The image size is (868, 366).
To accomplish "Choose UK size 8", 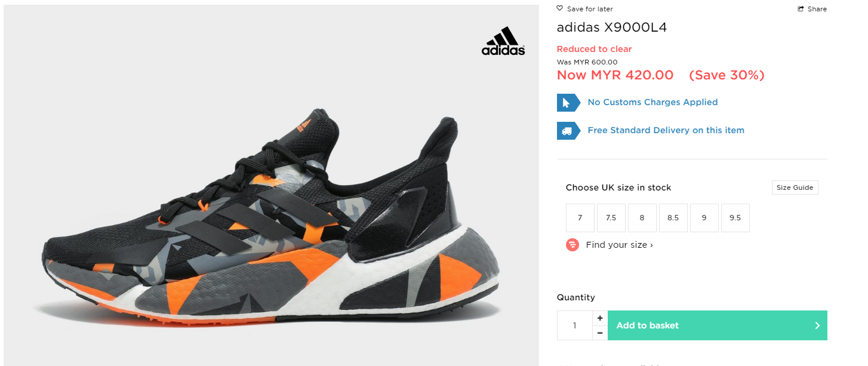I will pos(642,218).
